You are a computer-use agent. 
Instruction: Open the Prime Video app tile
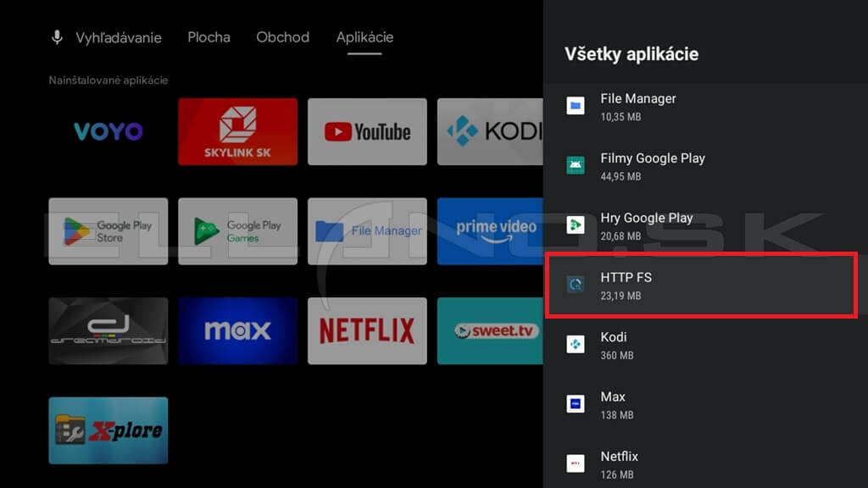490,231
